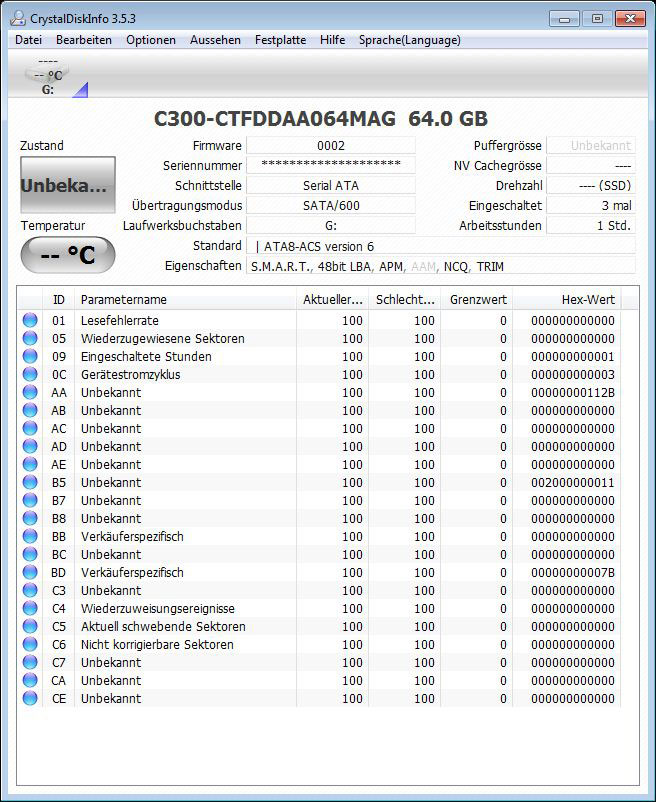
Task: Sort by Parametername column header
Action: pyautogui.click(x=186, y=300)
